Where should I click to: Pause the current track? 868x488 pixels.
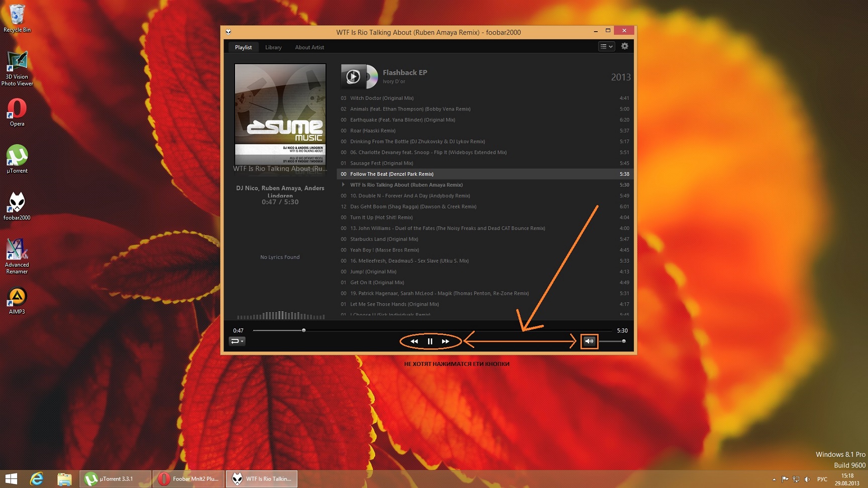(x=430, y=341)
